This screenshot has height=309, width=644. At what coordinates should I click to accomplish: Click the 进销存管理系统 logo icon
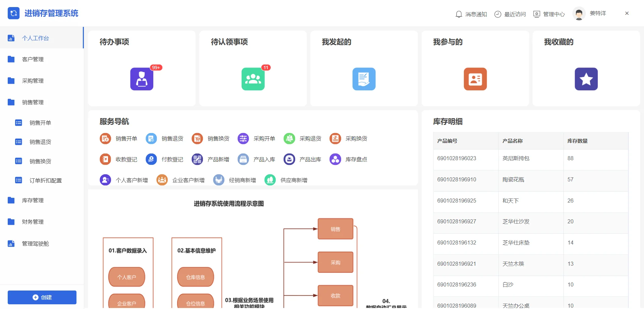click(x=14, y=13)
